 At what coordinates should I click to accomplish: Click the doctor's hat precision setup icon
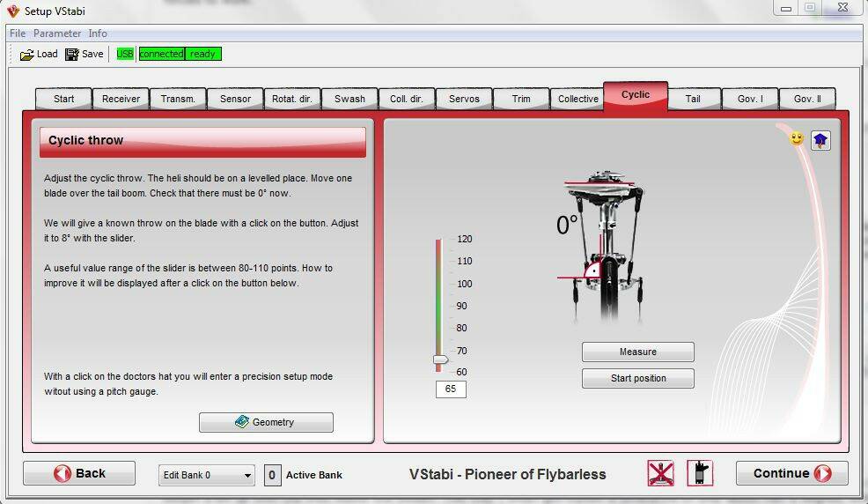tap(820, 140)
